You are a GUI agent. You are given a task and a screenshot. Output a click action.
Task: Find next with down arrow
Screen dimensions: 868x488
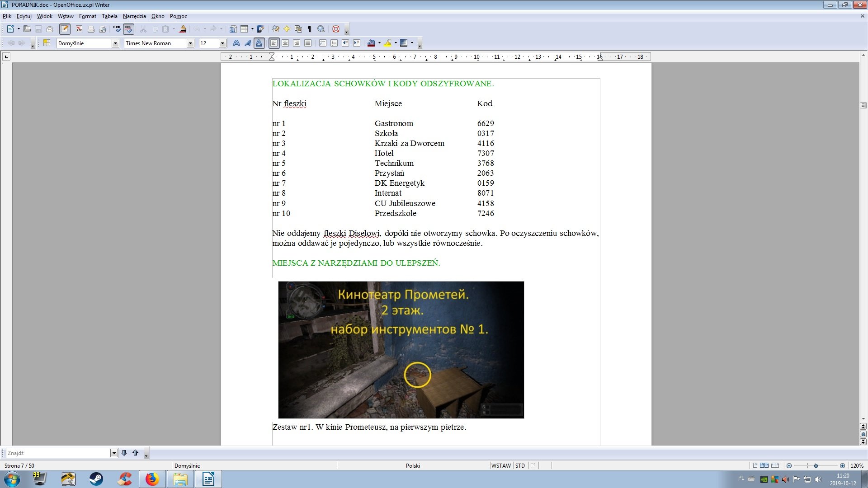point(124,453)
